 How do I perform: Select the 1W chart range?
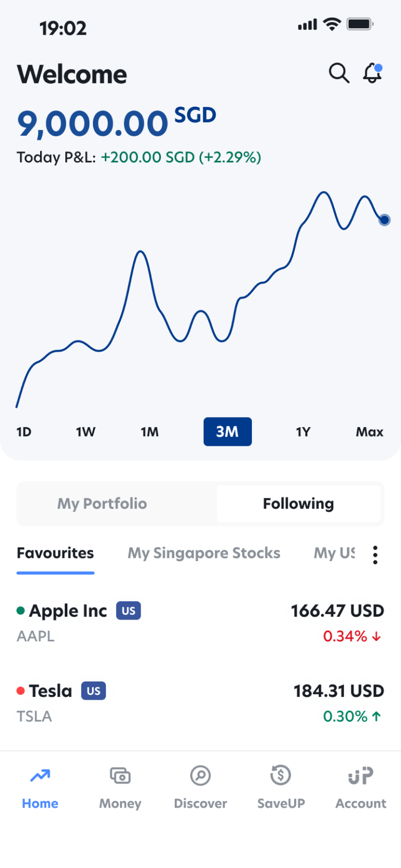(86, 432)
